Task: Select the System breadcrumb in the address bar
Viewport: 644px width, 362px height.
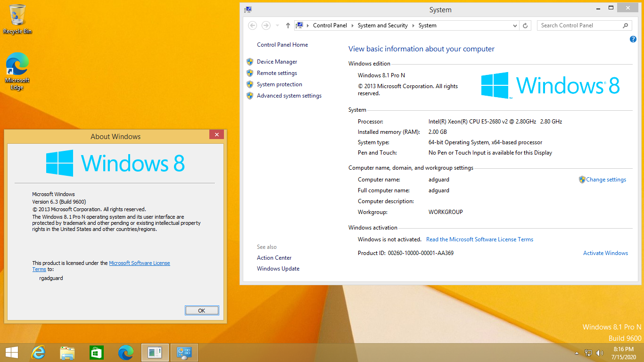Action: [428, 25]
